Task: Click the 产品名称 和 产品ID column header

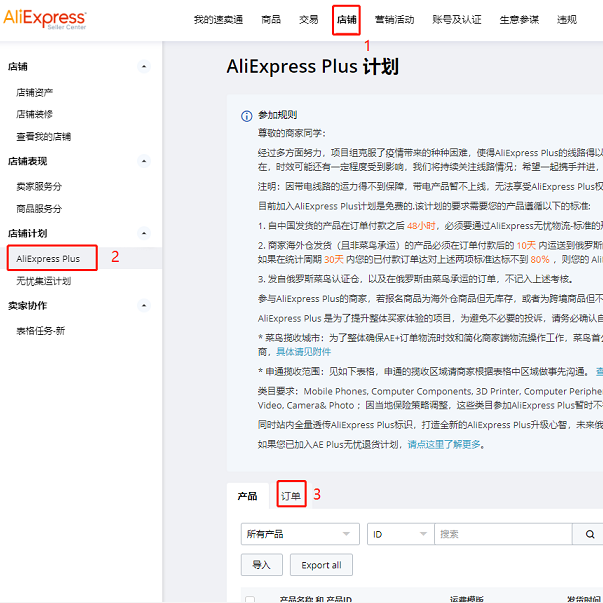Action: [315, 599]
